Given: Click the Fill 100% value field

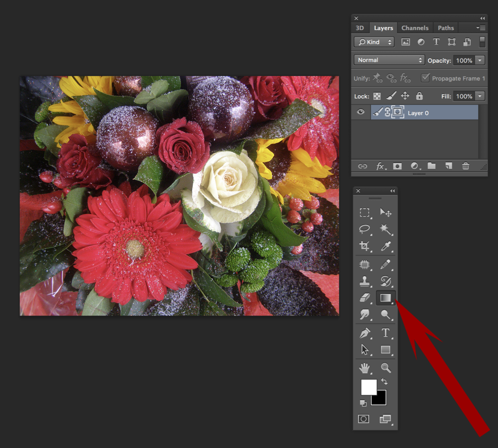Looking at the screenshot, I should 464,96.
